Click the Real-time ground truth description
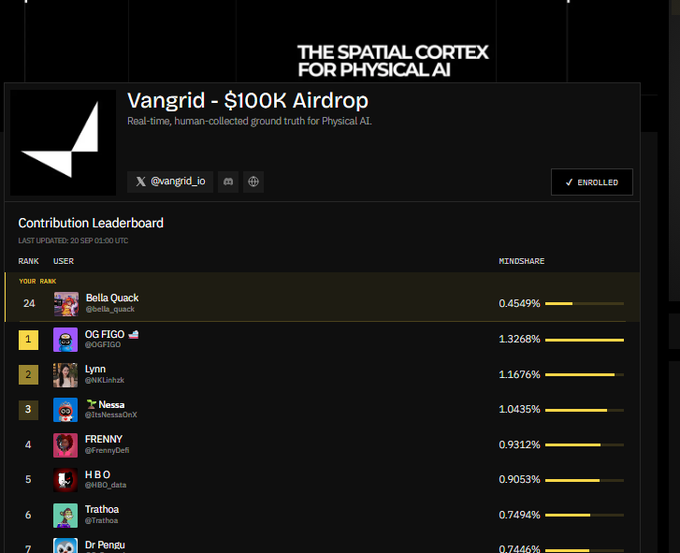 249,121
